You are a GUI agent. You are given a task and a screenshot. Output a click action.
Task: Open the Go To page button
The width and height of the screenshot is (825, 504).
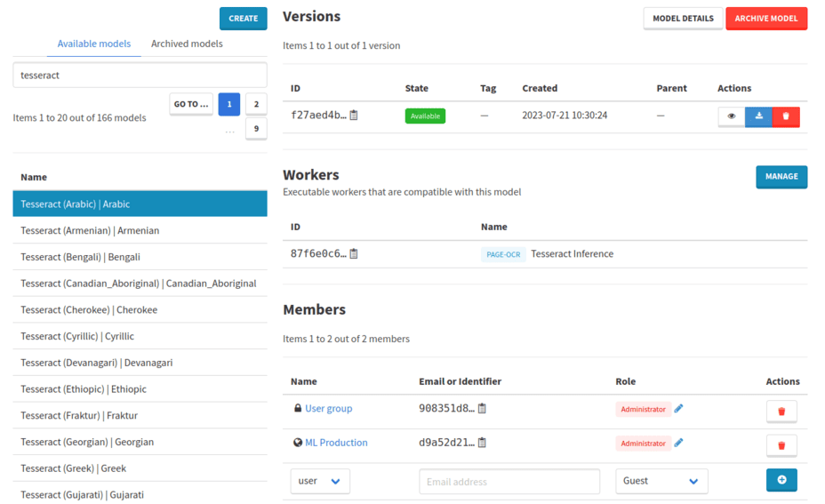[191, 104]
